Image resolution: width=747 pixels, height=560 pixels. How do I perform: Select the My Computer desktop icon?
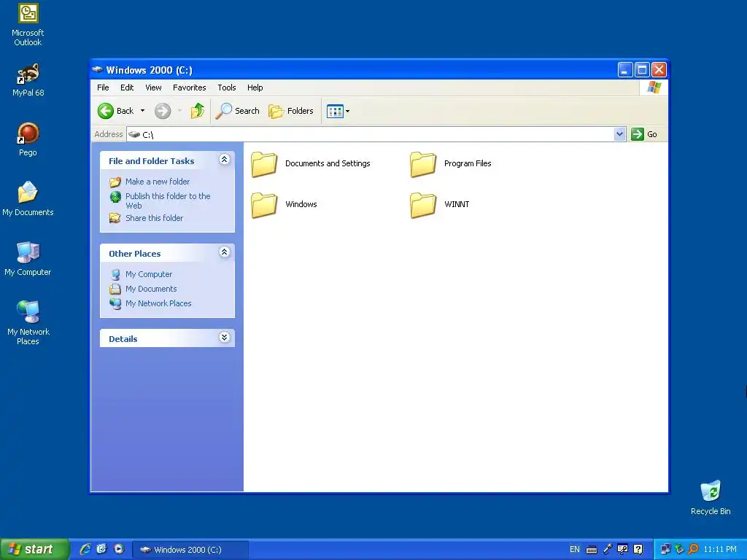(x=28, y=259)
